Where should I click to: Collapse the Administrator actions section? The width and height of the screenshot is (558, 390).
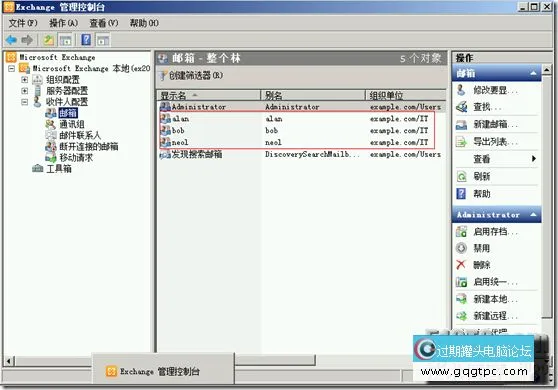click(x=533, y=215)
